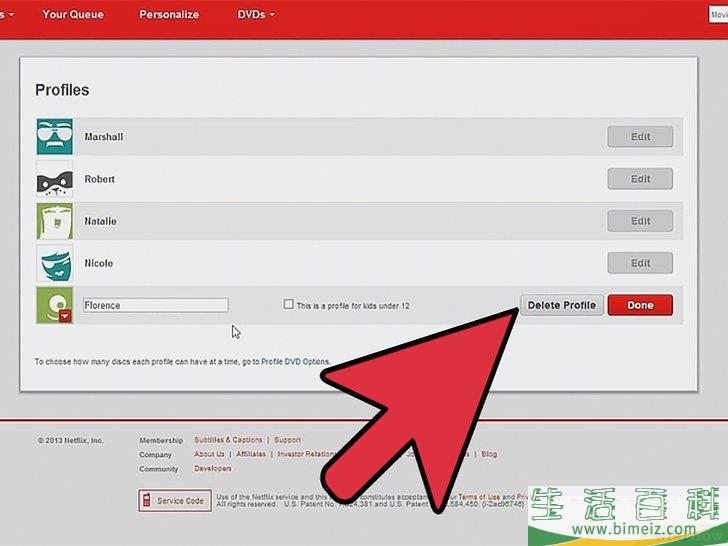Screen dimensions: 728x546
Task: Click Robert's raccoon mask avatar
Action: point(55,179)
